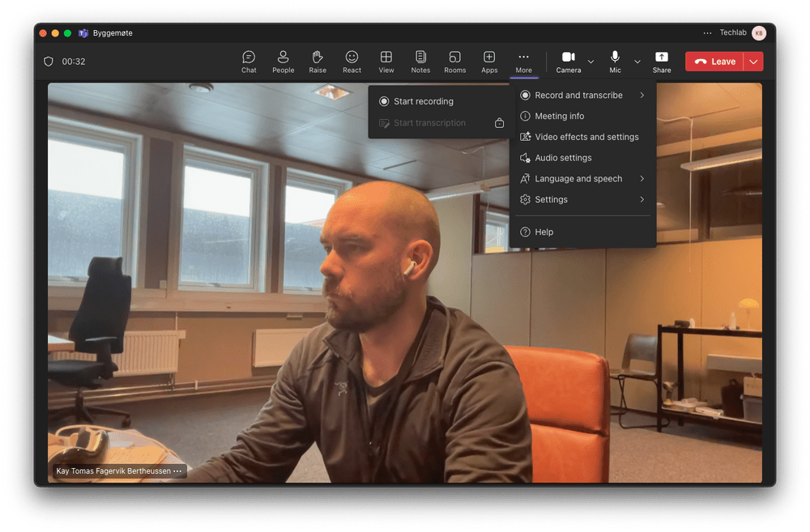Select Kay Tomas Fagervik Bertheussen's video tile
Image resolution: width=810 pixels, height=532 pixels.
click(404, 283)
